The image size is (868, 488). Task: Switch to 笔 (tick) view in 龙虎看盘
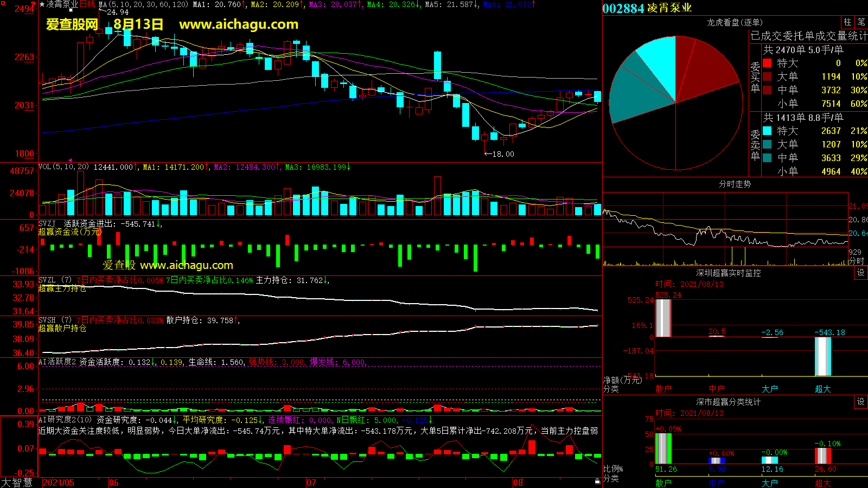861,22
